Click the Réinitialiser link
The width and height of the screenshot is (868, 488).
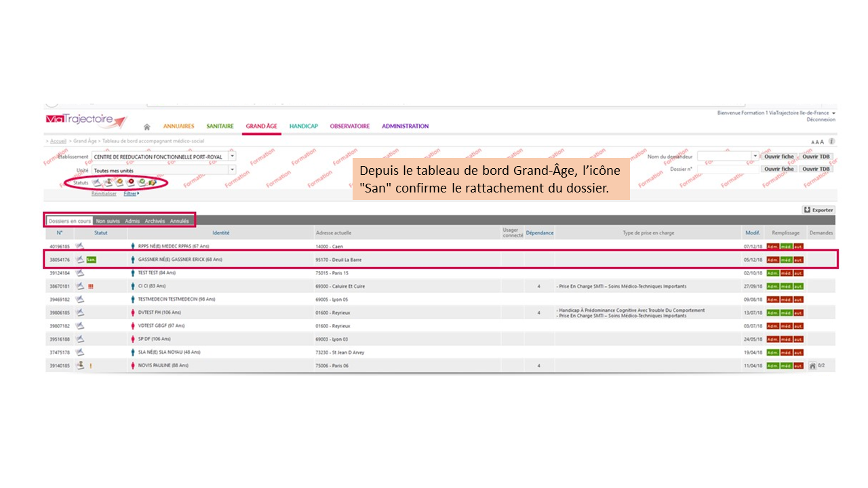point(104,194)
